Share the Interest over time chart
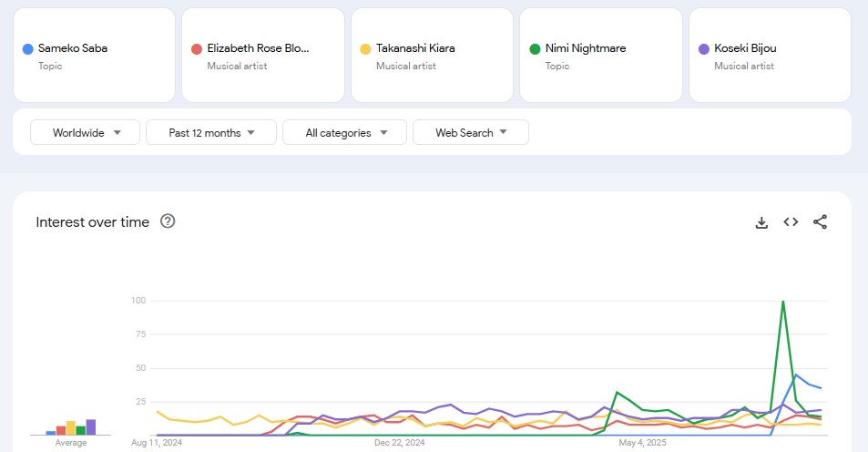 [820, 222]
